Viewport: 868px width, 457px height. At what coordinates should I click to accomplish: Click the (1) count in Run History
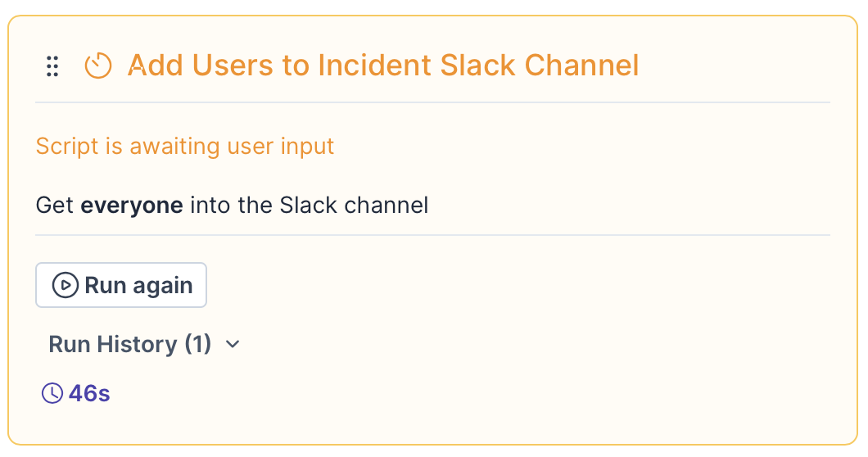pos(197,344)
